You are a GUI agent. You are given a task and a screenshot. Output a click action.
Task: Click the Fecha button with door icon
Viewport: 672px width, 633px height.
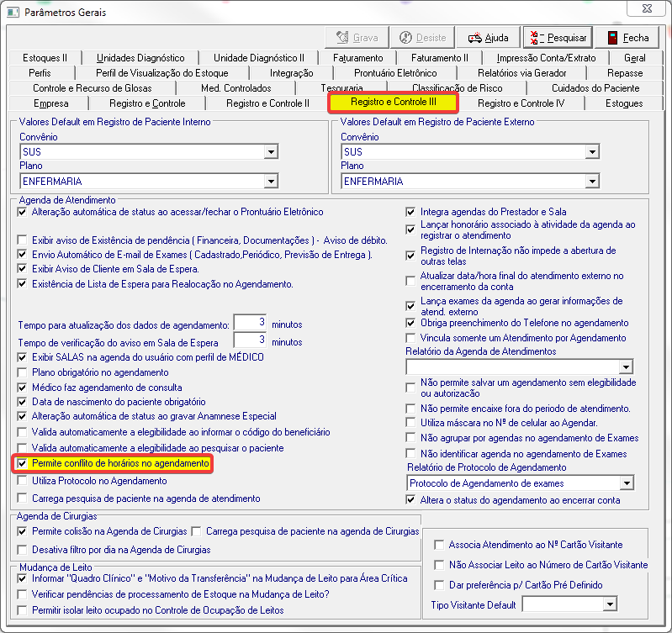628,38
